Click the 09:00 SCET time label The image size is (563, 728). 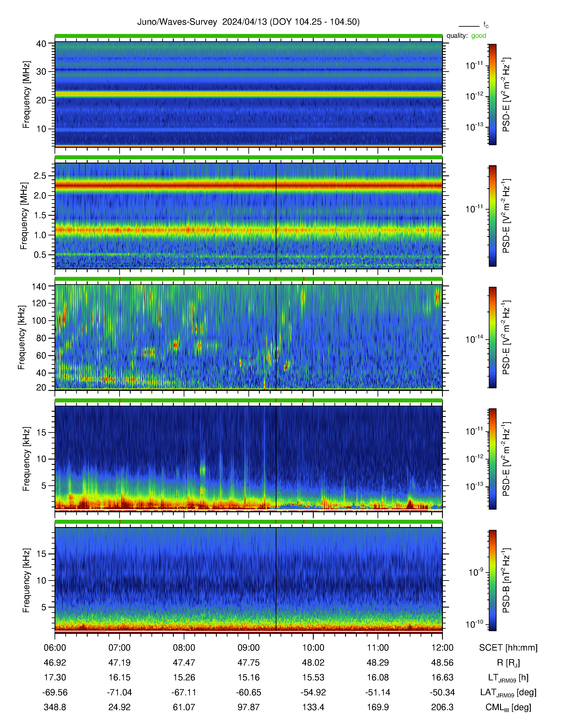248,648
